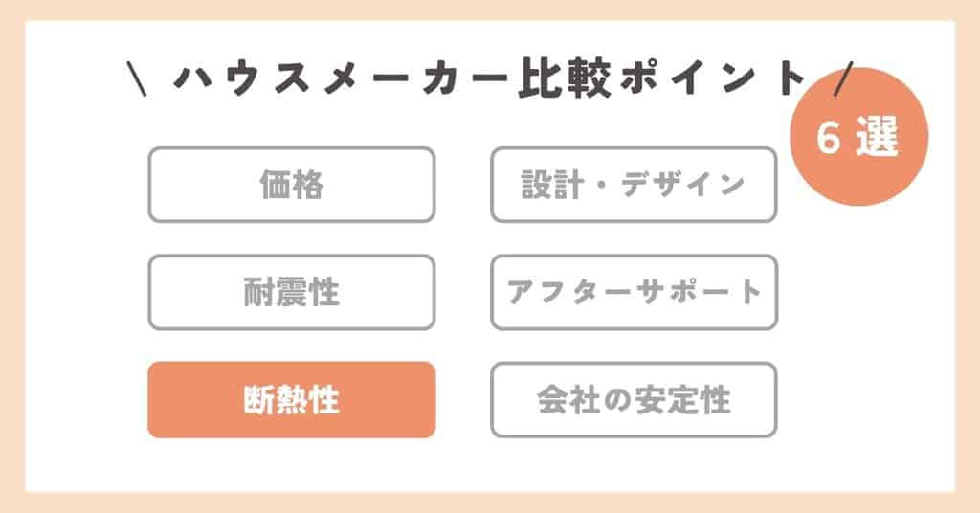Select the gray-outlined box labeled 価格
Viewport: 980px width, 513px height.
pyautogui.click(x=291, y=185)
